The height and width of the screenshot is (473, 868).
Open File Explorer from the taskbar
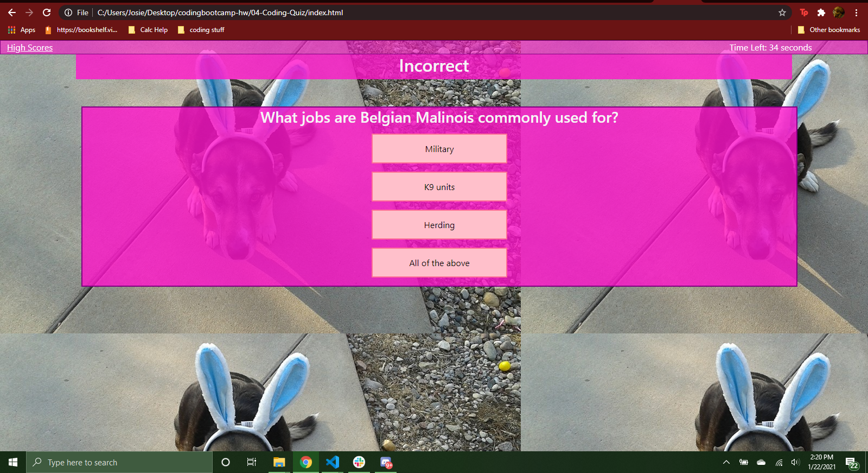[279, 462]
